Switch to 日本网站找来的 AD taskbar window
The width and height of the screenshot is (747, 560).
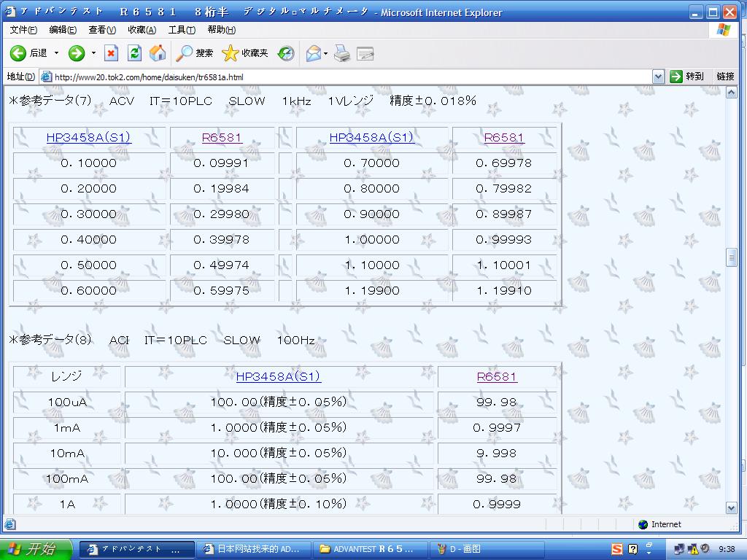click(255, 549)
